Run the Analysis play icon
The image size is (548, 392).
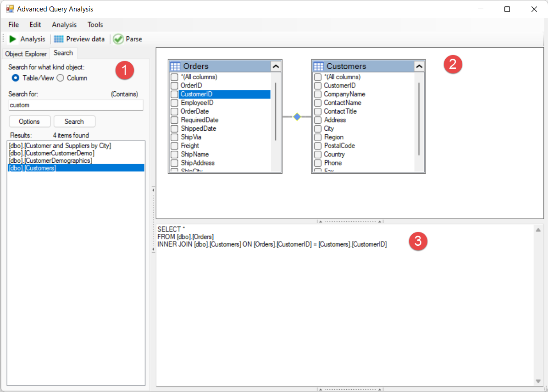13,39
